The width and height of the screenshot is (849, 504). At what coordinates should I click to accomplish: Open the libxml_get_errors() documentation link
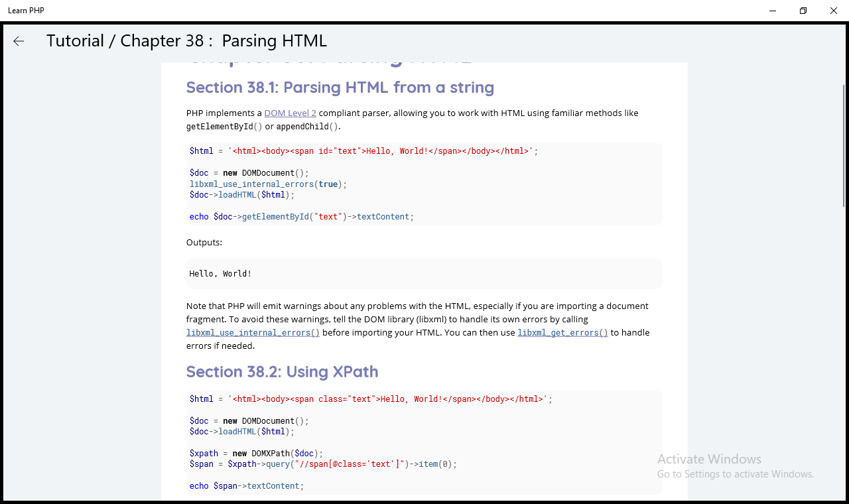(562, 333)
